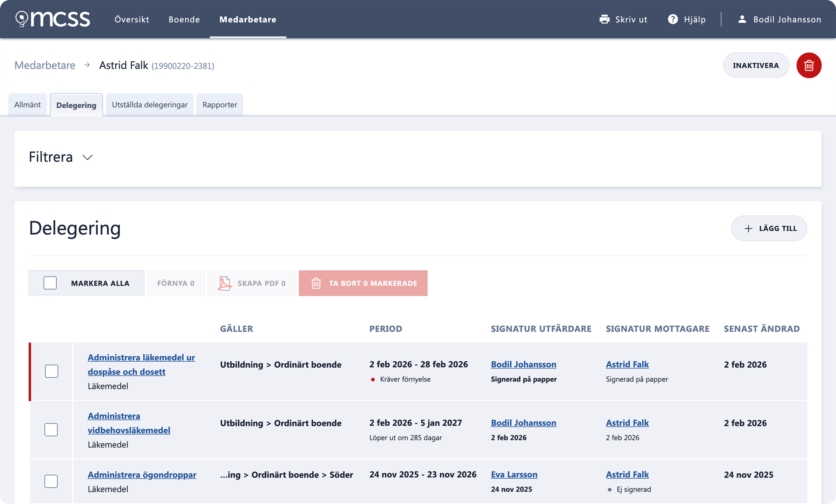Click the printer icon beside Skriv ut
The height and width of the screenshot is (504, 836).
pos(604,19)
